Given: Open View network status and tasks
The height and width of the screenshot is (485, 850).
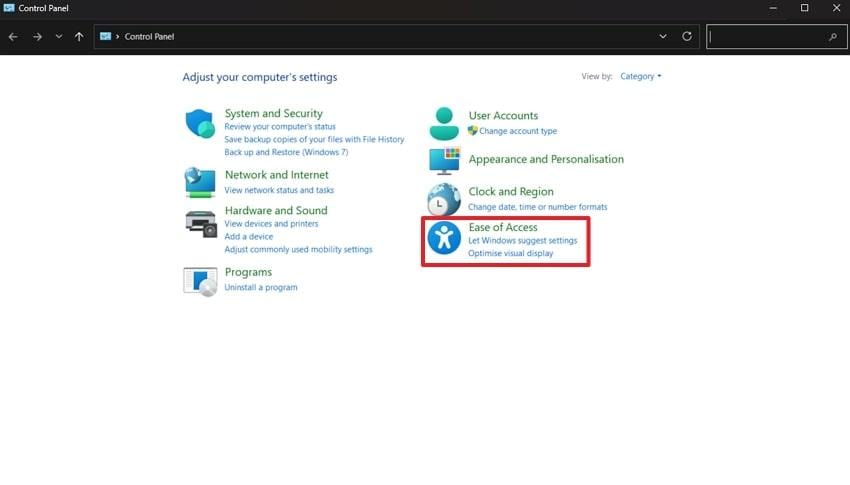Looking at the screenshot, I should click(x=279, y=190).
